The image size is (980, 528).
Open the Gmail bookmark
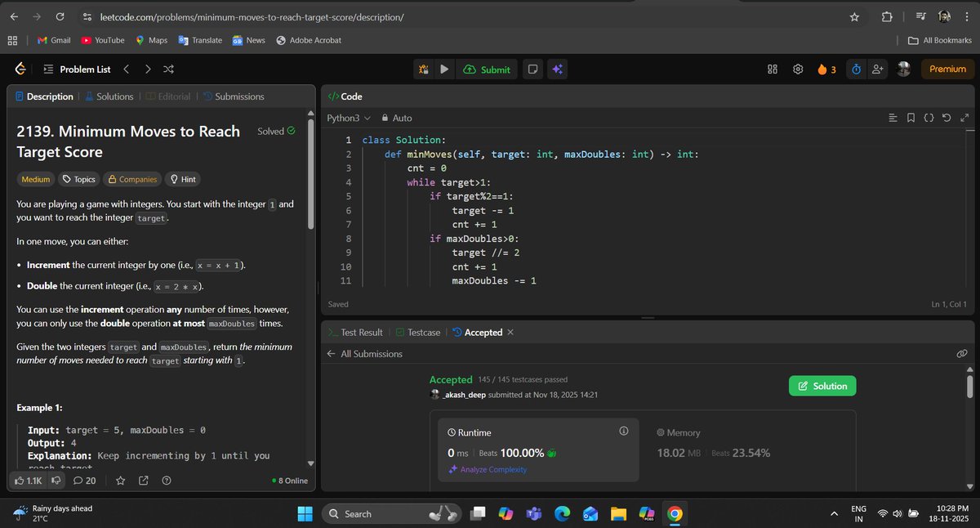pyautogui.click(x=53, y=40)
